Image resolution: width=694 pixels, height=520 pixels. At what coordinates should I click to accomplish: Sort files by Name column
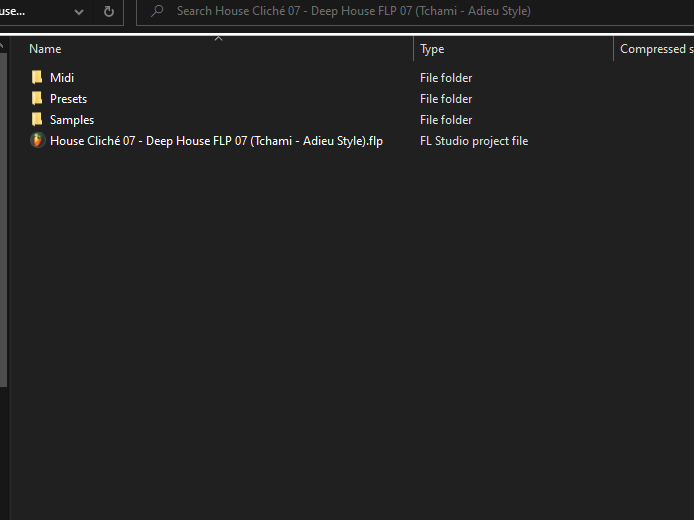tap(45, 49)
